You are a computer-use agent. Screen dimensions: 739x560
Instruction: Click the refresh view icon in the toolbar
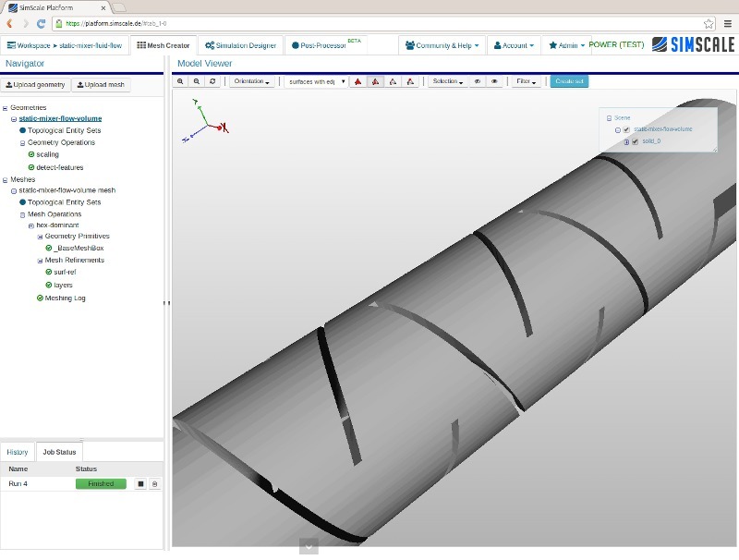point(214,79)
